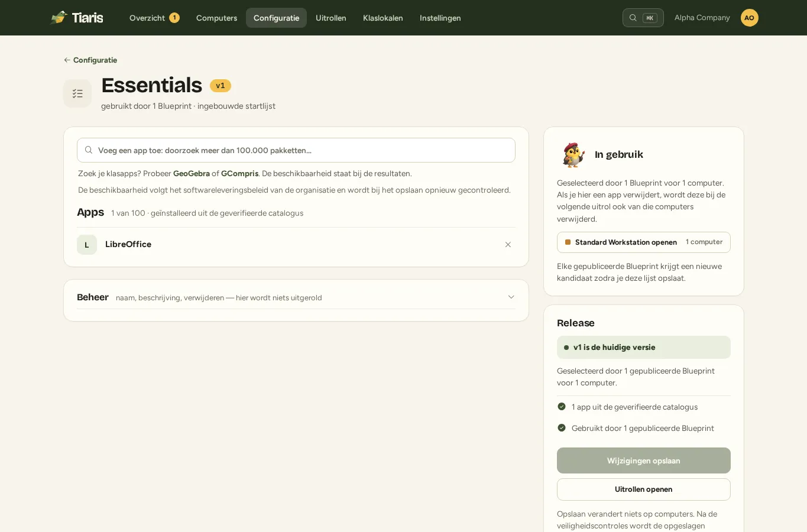The width and height of the screenshot is (807, 532).
Task: Click the Release heading
Action: (x=576, y=323)
